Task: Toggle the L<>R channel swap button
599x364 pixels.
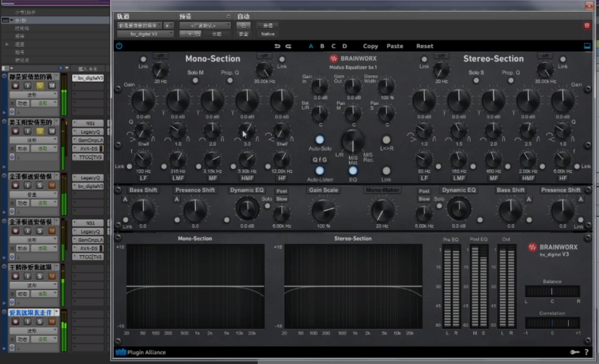Action: pyautogui.click(x=386, y=140)
